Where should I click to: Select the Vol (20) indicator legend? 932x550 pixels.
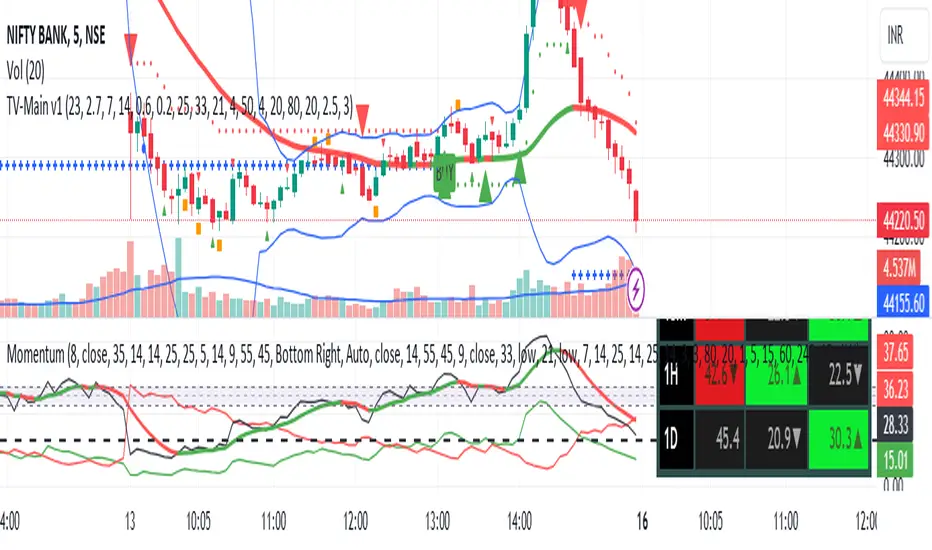(26, 71)
